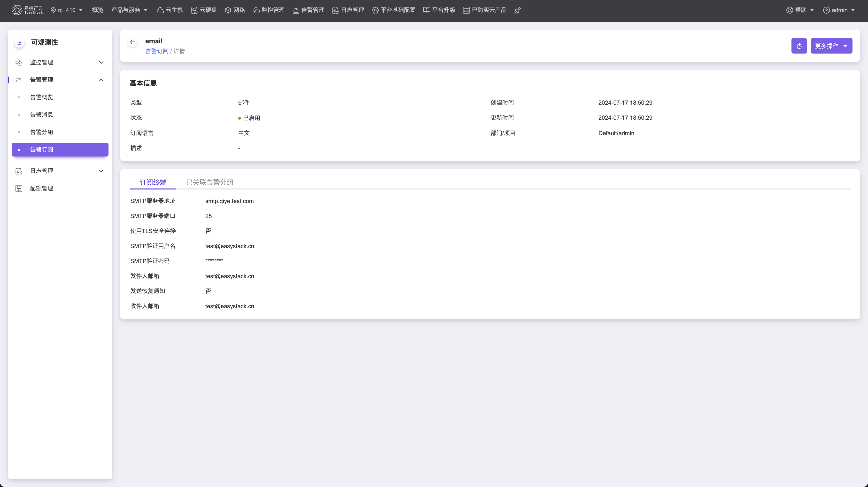Click the EasyStack logo
This screenshot has width=868, height=487.
[27, 10]
